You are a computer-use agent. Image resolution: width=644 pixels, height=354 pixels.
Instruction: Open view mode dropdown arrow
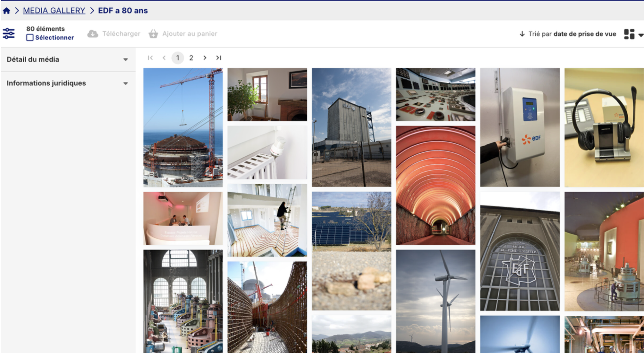pos(641,35)
